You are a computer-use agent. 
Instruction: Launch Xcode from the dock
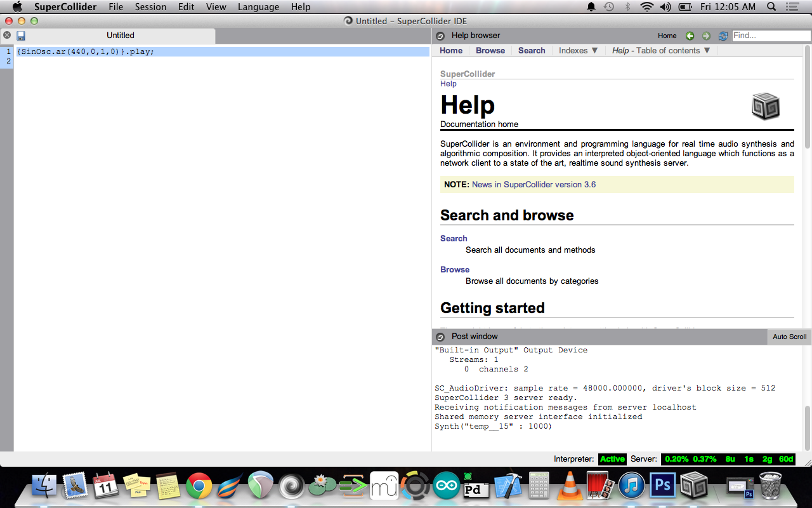click(507, 486)
